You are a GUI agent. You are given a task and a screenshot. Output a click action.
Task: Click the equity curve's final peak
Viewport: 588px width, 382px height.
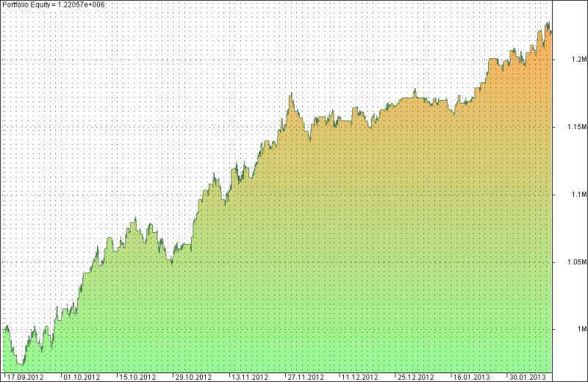pyautogui.click(x=548, y=24)
